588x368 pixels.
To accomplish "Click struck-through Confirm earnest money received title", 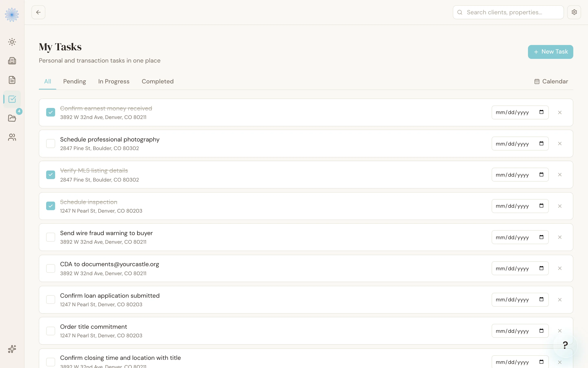I will tap(106, 109).
